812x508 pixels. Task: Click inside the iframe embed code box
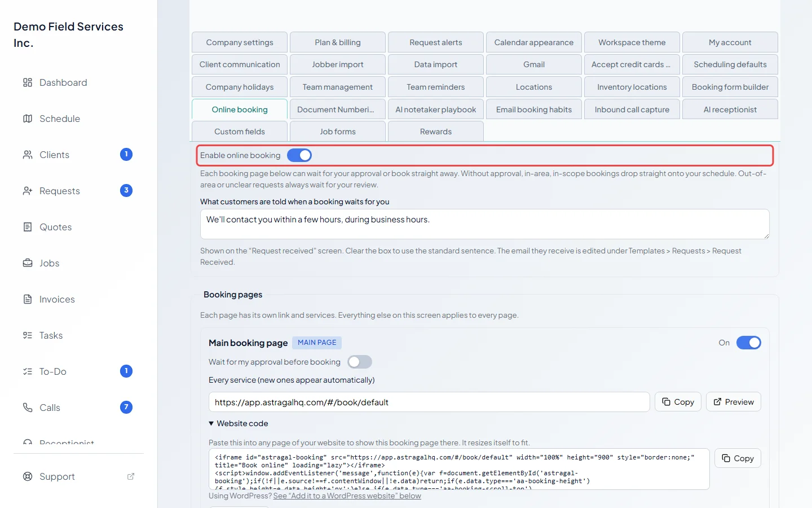point(459,469)
